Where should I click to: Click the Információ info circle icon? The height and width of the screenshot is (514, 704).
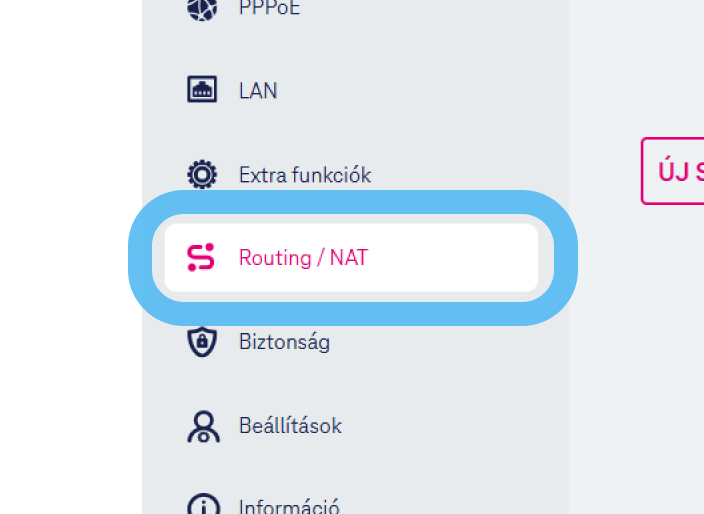[x=202, y=505]
